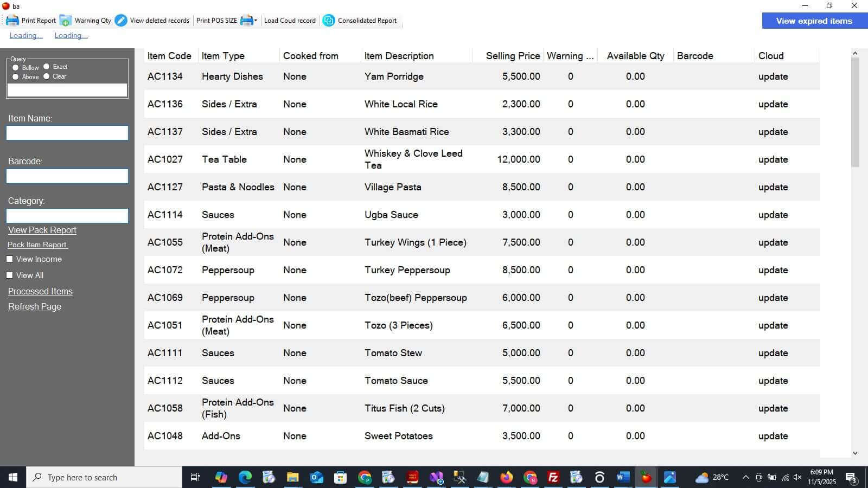
Task: Click Load Coud record in the toolbar
Action: (x=290, y=21)
